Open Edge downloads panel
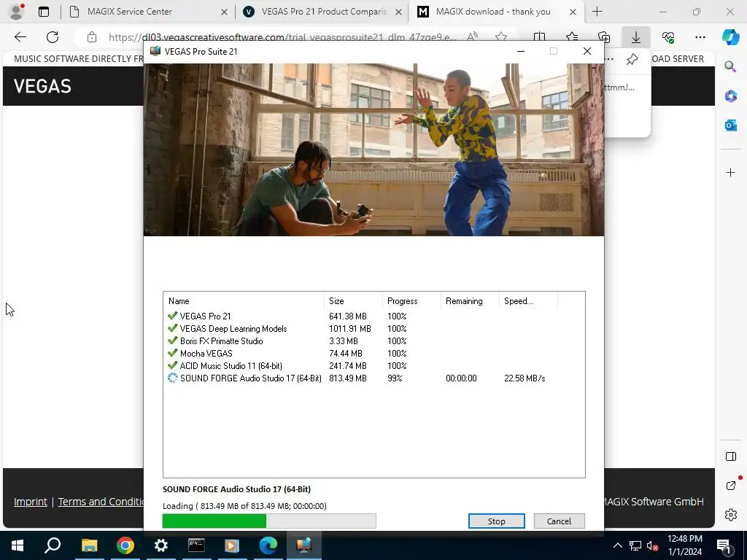 636,36
